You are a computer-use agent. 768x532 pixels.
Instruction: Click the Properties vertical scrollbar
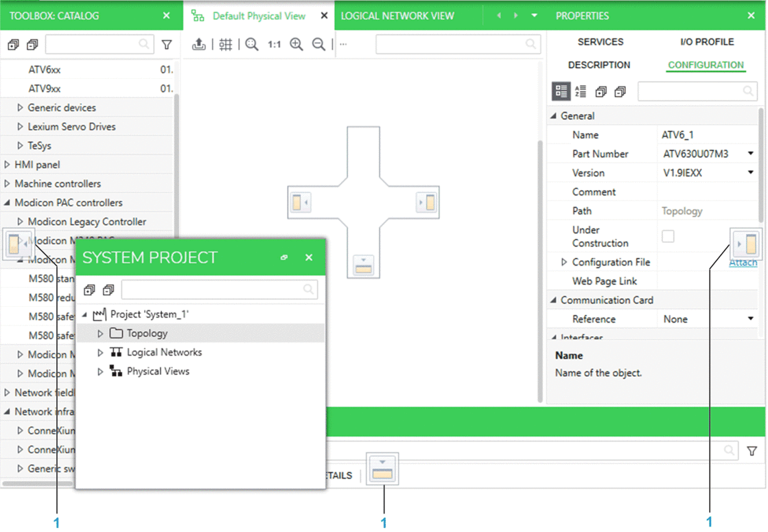(760, 165)
